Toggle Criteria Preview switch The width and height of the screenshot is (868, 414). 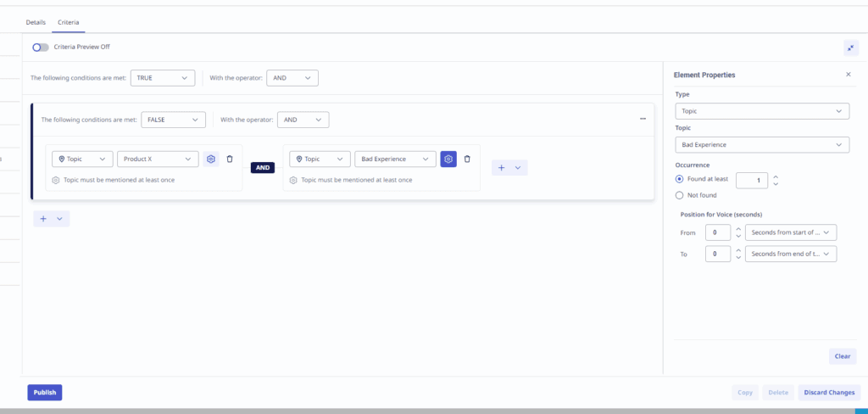(x=41, y=48)
